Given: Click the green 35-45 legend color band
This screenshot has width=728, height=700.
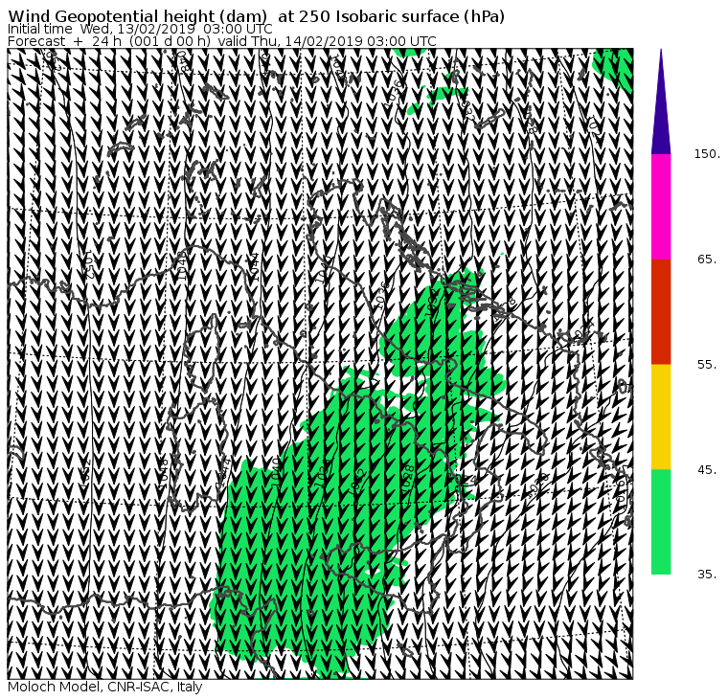Looking at the screenshot, I should click(661, 521).
